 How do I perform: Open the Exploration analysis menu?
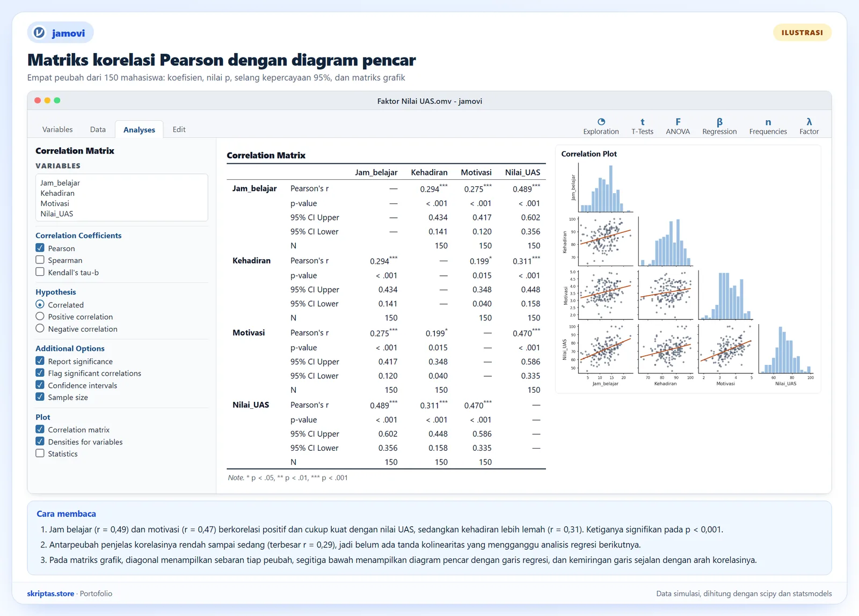point(601,127)
